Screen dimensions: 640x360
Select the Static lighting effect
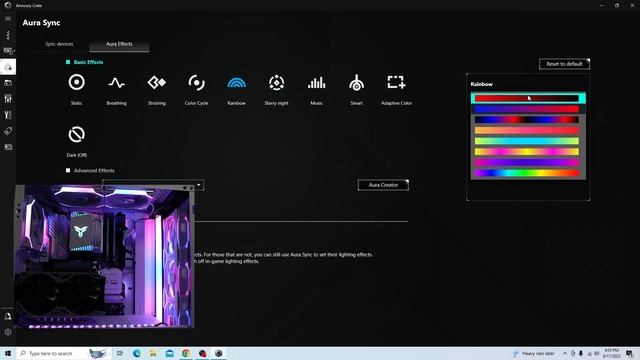[x=76, y=83]
